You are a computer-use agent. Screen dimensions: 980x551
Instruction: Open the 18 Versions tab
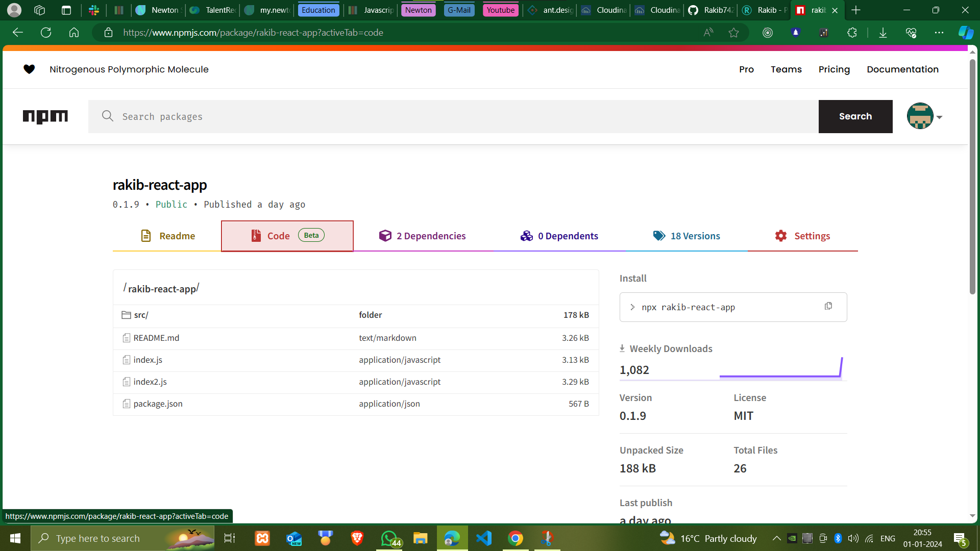coord(687,236)
